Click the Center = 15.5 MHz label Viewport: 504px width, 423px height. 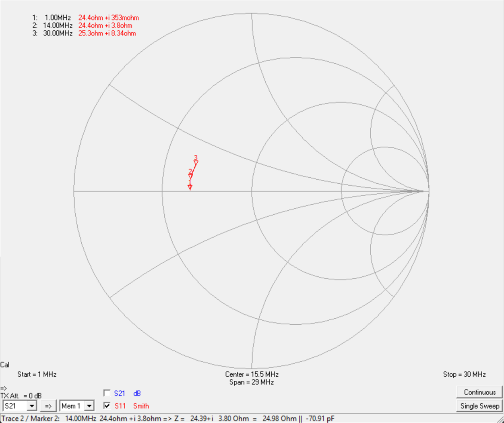(252, 374)
